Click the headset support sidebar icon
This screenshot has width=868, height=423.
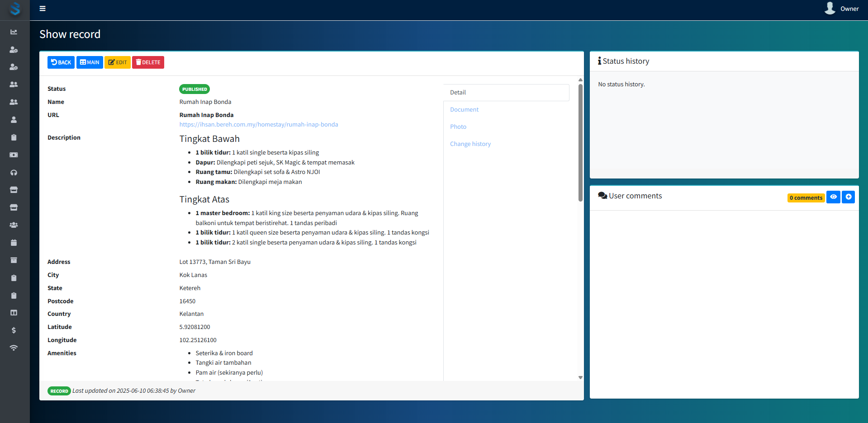pyautogui.click(x=14, y=173)
